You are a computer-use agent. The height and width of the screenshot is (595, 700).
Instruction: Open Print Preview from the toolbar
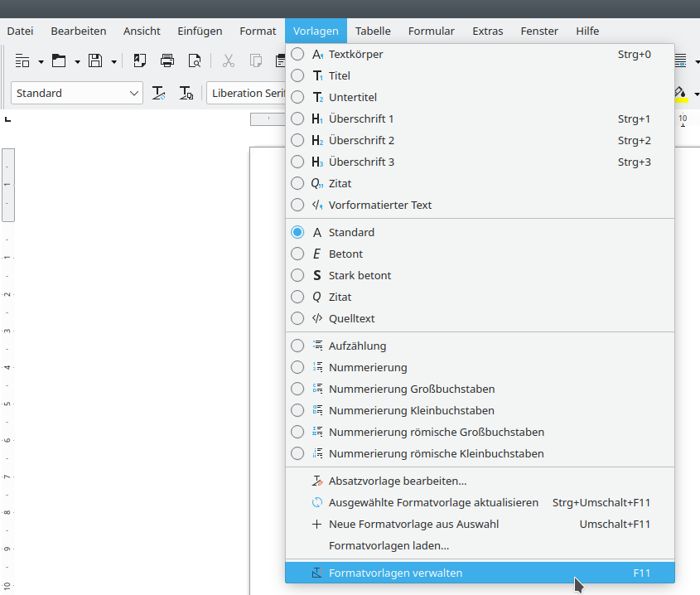(x=195, y=60)
